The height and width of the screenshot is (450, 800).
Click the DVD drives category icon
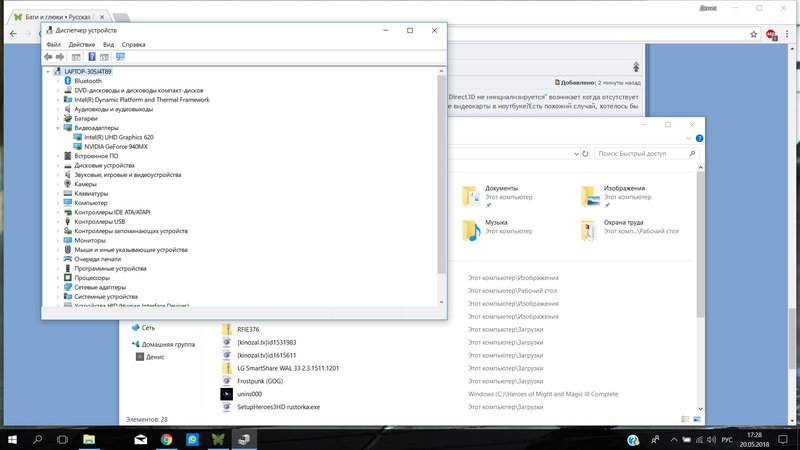click(x=67, y=90)
